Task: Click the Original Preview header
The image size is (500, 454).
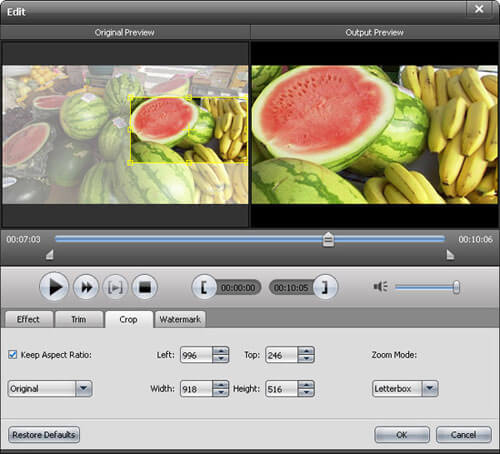Action: pyautogui.click(x=125, y=32)
